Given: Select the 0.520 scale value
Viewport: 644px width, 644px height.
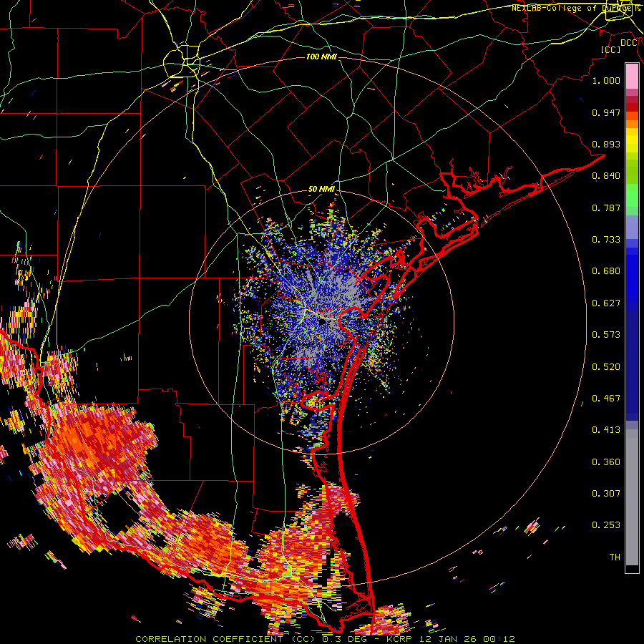Looking at the screenshot, I should pyautogui.click(x=606, y=367).
